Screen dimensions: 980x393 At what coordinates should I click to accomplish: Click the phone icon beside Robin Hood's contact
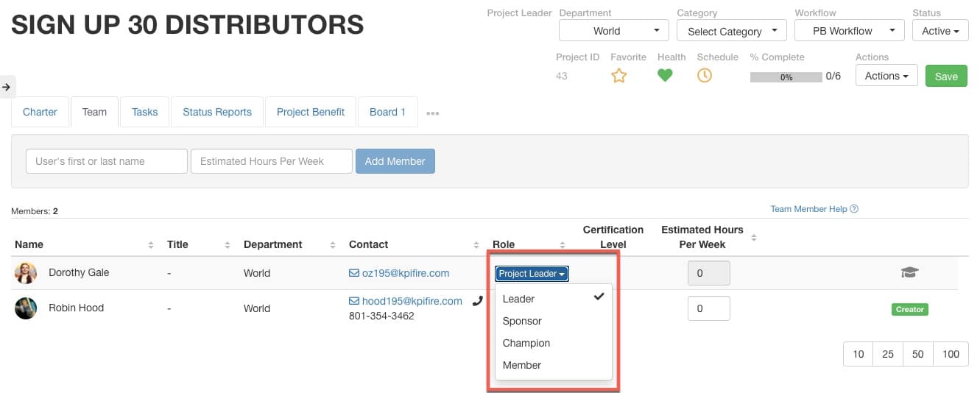click(477, 300)
